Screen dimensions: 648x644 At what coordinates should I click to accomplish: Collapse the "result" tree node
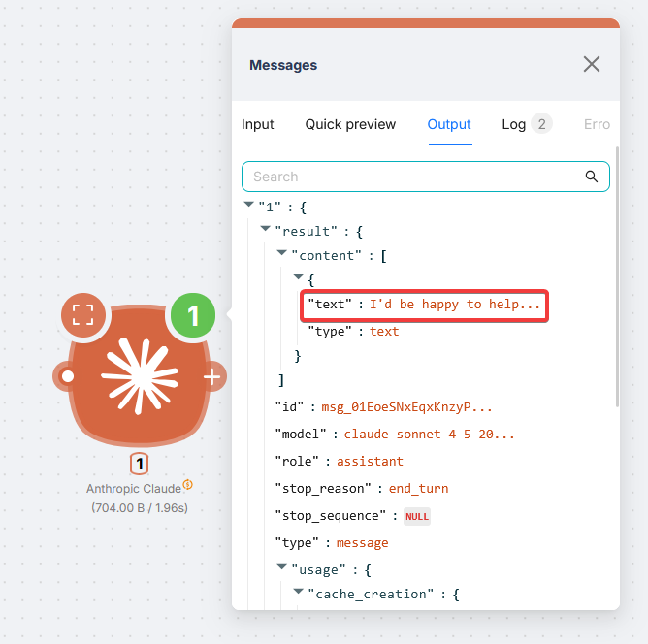pyautogui.click(x=266, y=232)
